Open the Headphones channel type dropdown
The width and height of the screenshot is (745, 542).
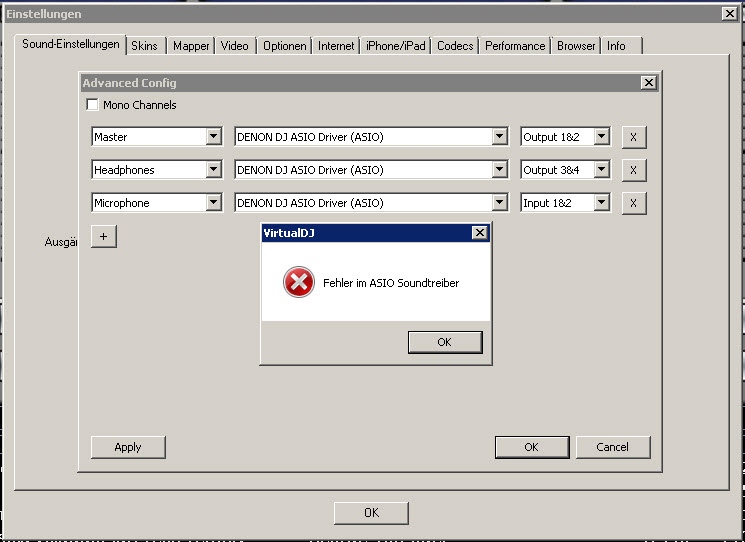(x=214, y=170)
